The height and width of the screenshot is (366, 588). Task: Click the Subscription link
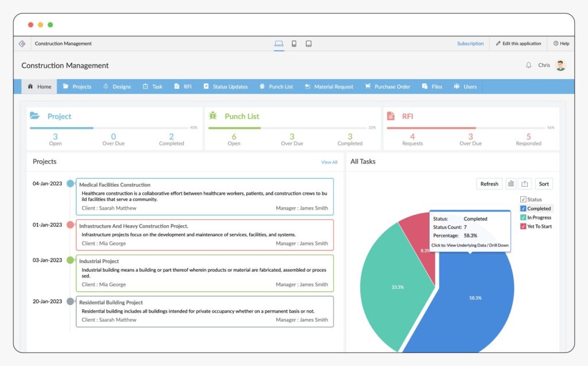470,44
